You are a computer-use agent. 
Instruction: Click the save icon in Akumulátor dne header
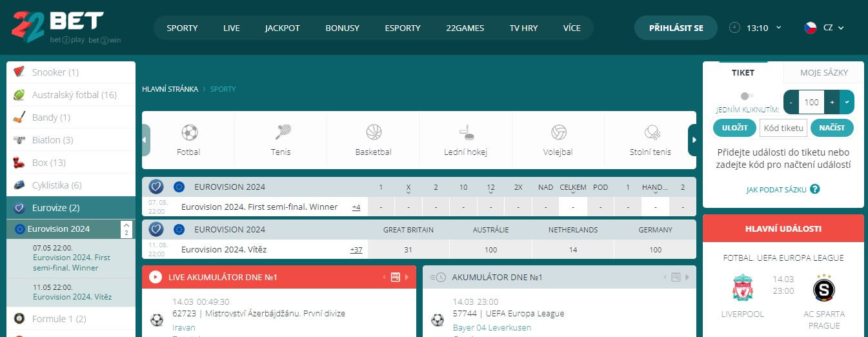click(676, 277)
